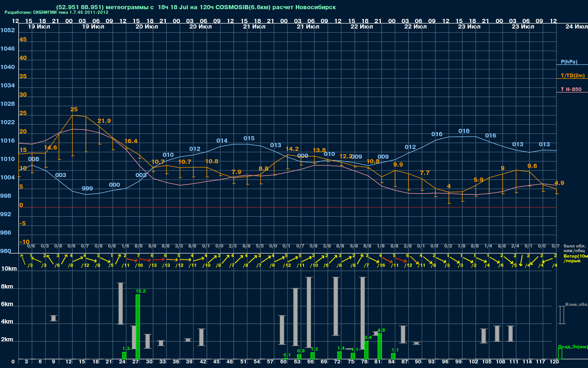Click the peak temperature value 25
The width and height of the screenshot is (588, 368).
pos(74,109)
